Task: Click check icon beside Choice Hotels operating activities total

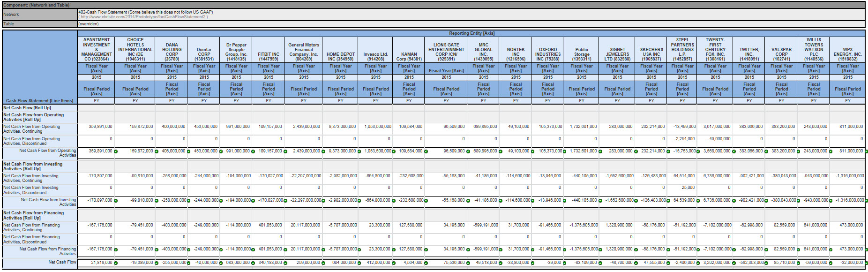Action: click(x=156, y=151)
